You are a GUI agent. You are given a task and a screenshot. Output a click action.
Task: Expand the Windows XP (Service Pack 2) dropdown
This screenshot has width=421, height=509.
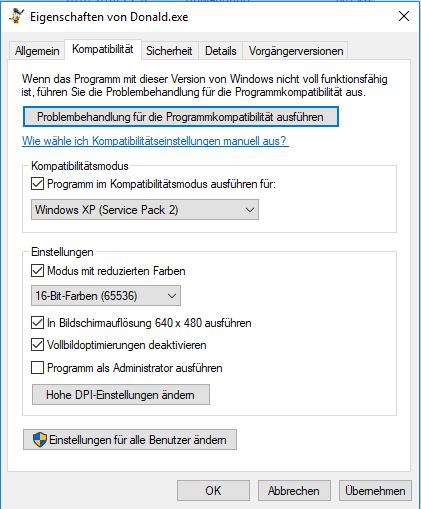[x=145, y=210]
